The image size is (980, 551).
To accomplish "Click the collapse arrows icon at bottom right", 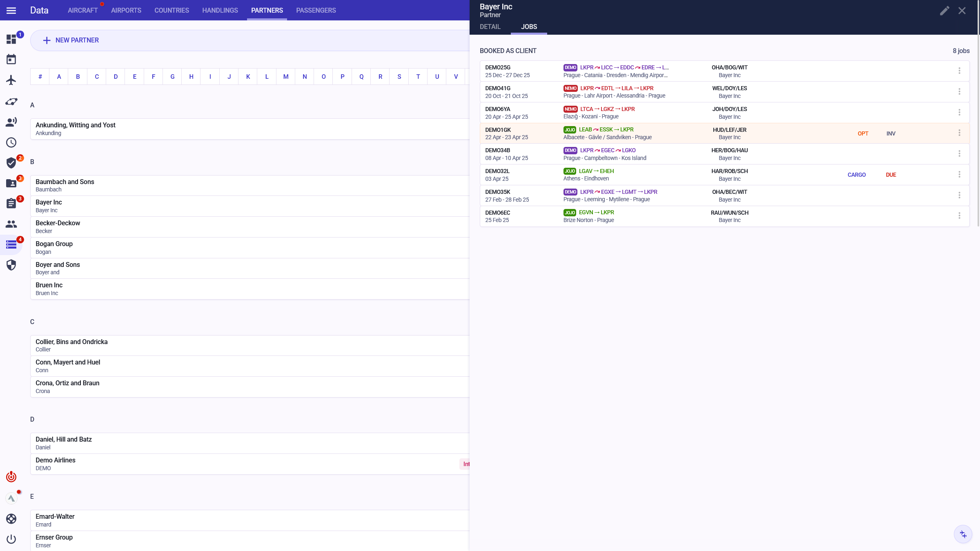I will [963, 534].
